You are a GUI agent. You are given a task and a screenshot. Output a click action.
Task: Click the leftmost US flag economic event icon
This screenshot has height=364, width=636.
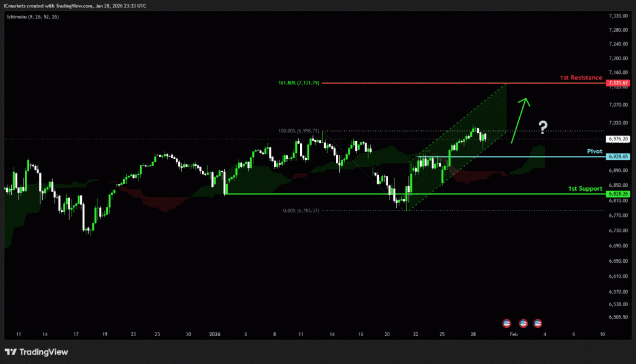click(506, 324)
